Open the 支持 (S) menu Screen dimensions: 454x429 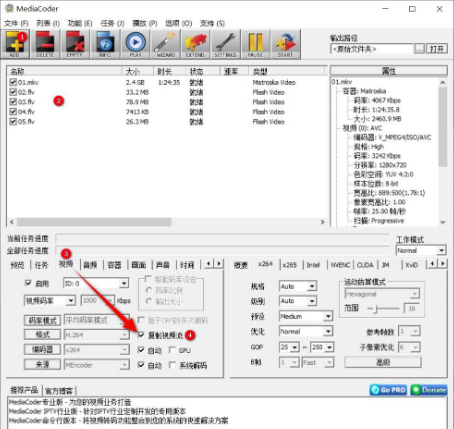[x=212, y=23]
